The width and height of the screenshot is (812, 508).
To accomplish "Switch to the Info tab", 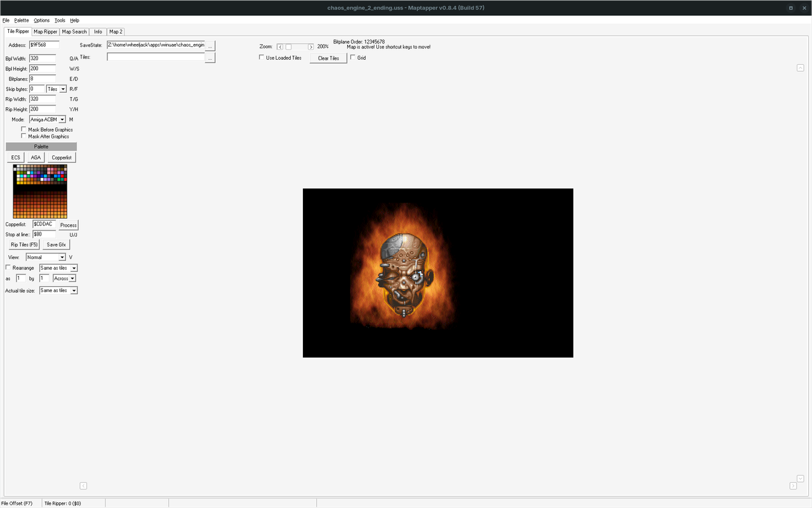I will point(98,32).
